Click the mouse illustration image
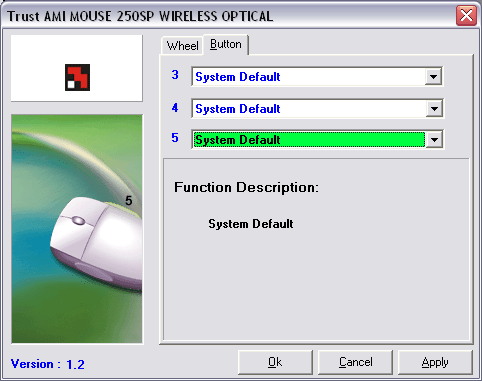 click(x=77, y=229)
